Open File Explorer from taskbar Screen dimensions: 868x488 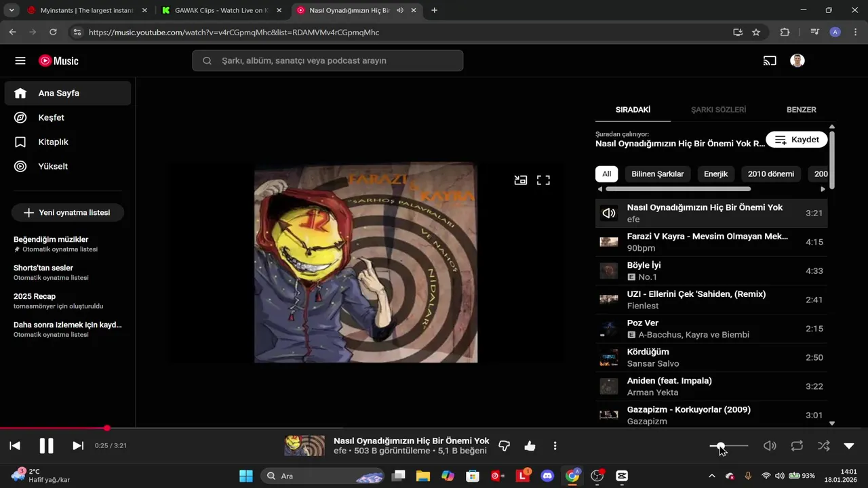423,476
